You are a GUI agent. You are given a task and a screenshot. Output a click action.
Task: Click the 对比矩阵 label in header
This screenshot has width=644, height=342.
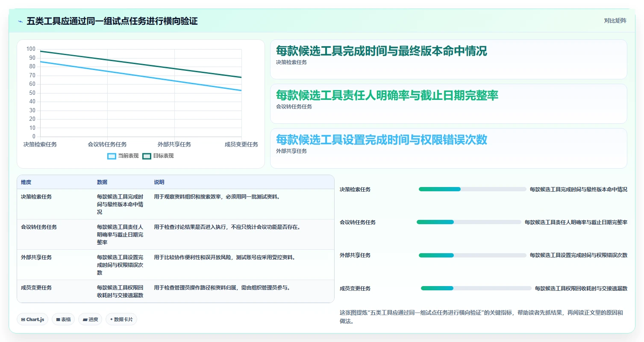pos(615,21)
